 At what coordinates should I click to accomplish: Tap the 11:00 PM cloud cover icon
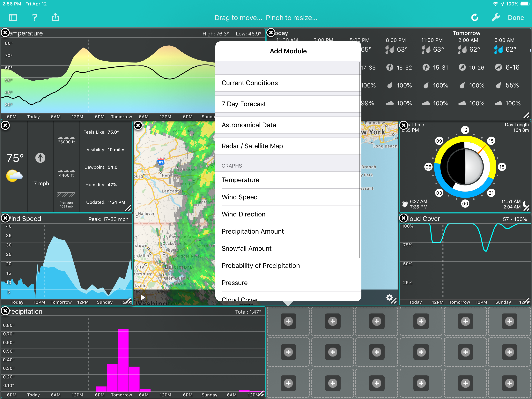426,103
